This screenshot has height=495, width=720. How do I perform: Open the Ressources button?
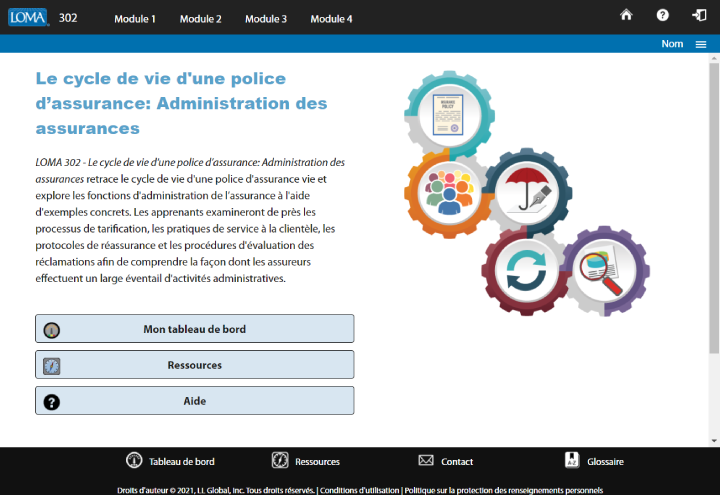[x=195, y=365]
